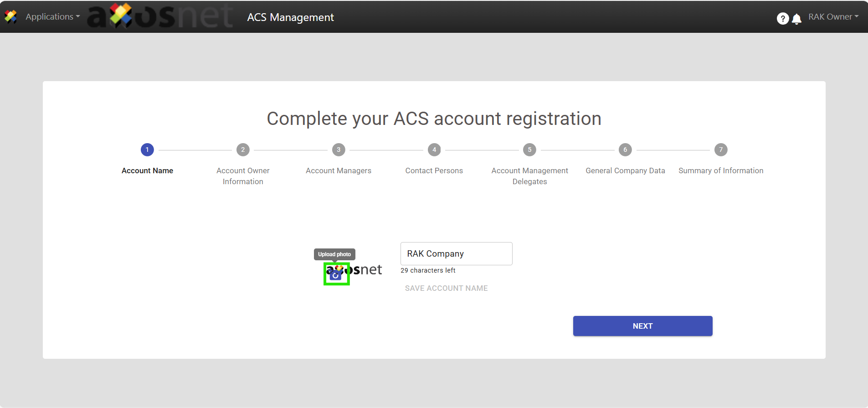Click the large Axosnet header logo
868x408 pixels.
[160, 16]
